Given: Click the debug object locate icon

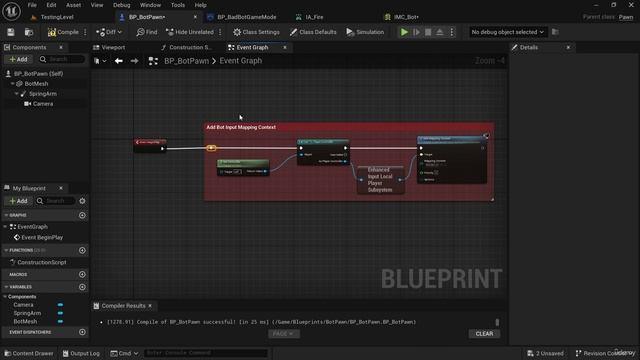Looking at the screenshot, I should [555, 32].
